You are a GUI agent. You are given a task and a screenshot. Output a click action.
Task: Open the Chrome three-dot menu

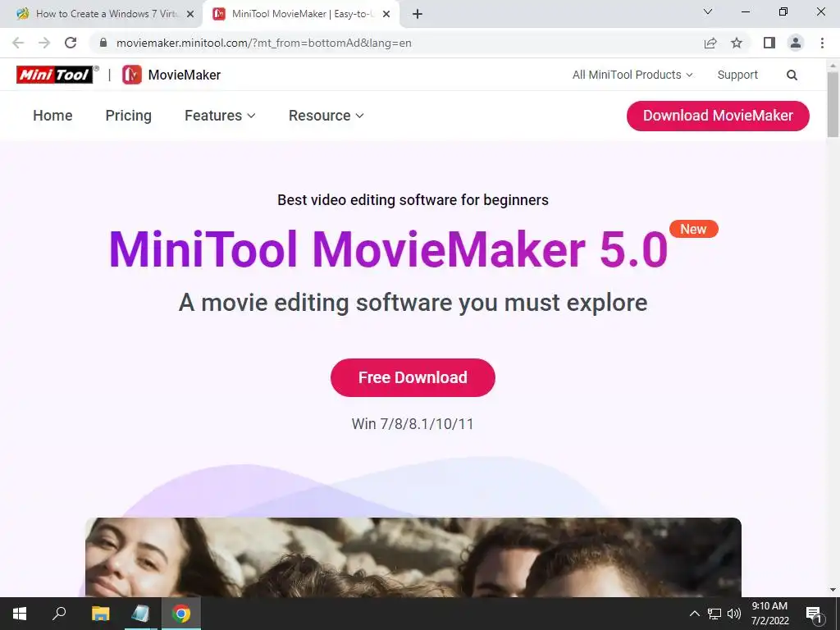click(822, 43)
